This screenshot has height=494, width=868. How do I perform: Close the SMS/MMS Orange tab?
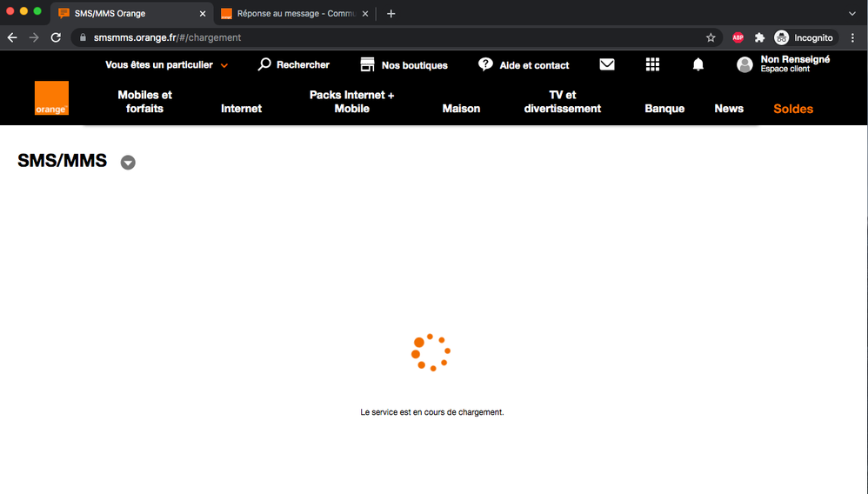coord(203,14)
